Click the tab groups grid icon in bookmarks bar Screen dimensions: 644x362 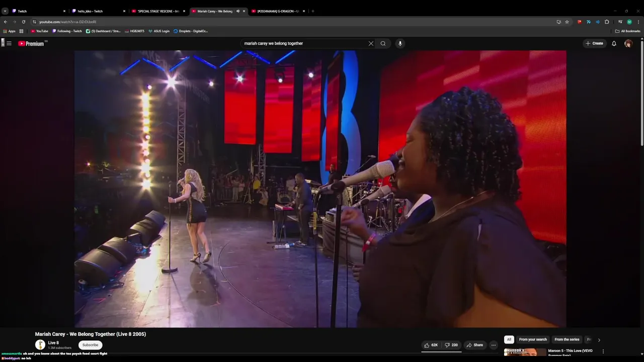pos(21,31)
